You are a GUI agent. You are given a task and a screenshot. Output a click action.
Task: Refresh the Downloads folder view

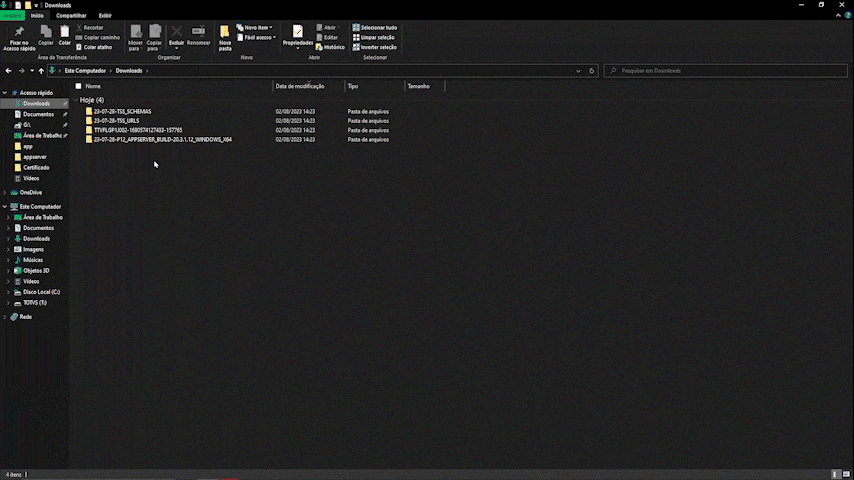click(x=591, y=70)
